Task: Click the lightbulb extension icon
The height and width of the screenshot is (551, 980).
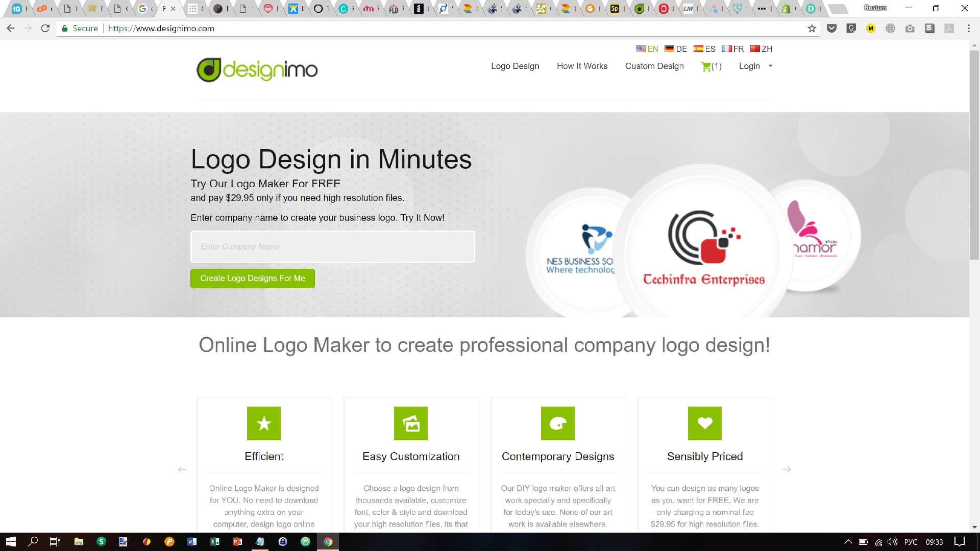Action: (851, 29)
